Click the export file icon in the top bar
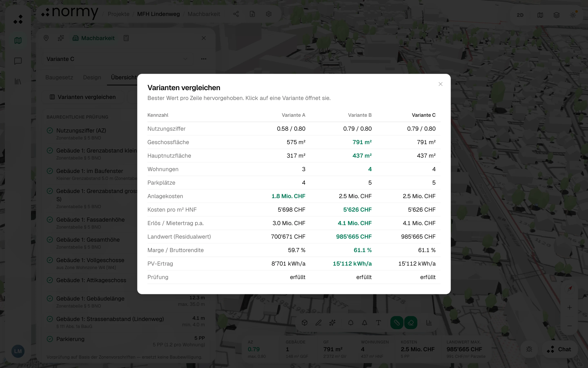 coord(252,14)
